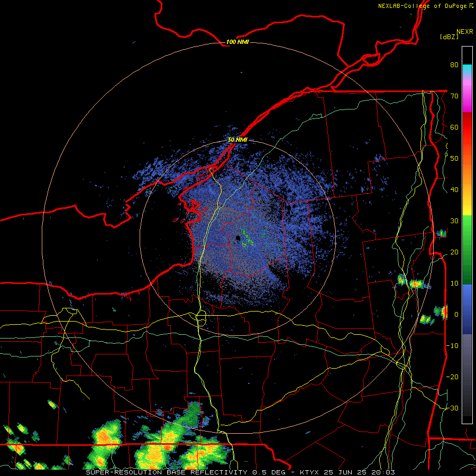Click the 70 value on the dBZ scale

[x=454, y=96]
